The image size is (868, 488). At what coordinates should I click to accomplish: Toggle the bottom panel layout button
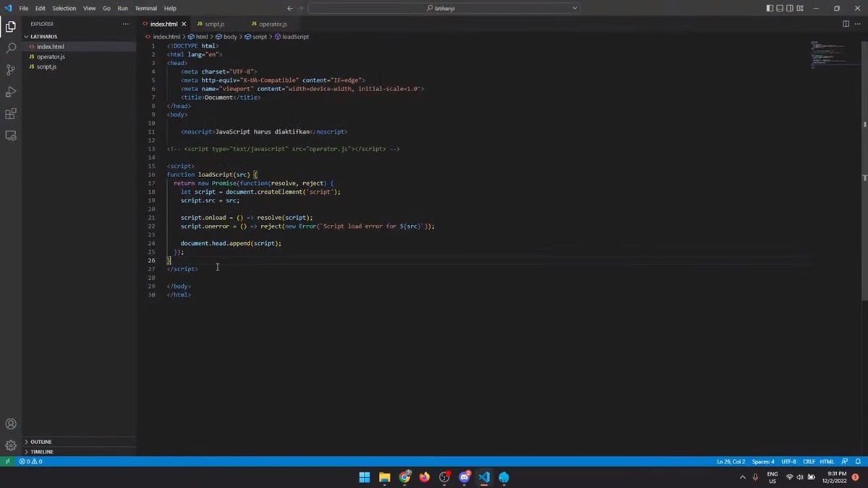click(780, 8)
